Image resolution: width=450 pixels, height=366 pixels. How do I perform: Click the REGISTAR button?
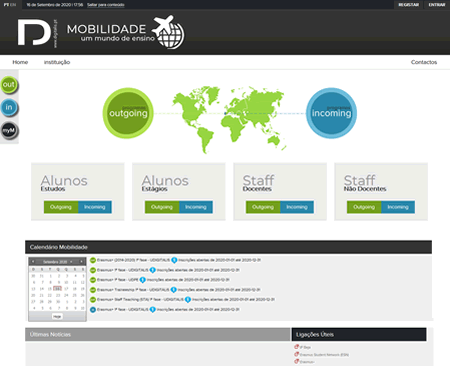tap(408, 5)
